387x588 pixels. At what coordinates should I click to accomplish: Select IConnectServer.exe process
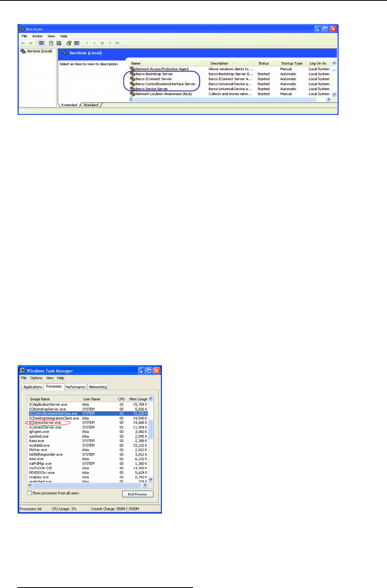click(x=88, y=427)
